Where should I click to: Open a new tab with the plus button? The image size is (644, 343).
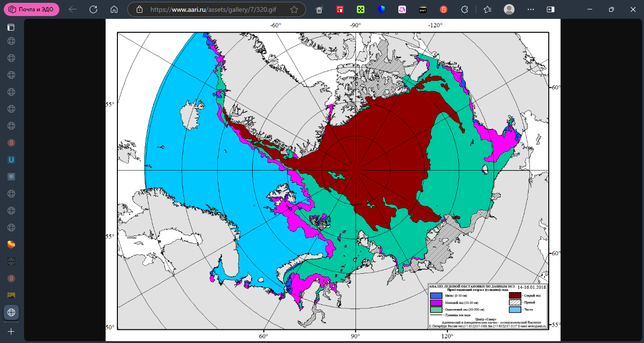click(11, 332)
